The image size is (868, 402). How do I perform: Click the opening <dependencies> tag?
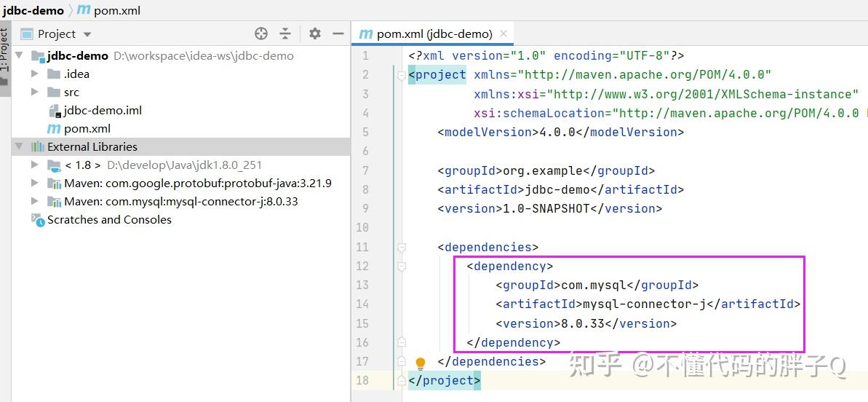point(487,247)
